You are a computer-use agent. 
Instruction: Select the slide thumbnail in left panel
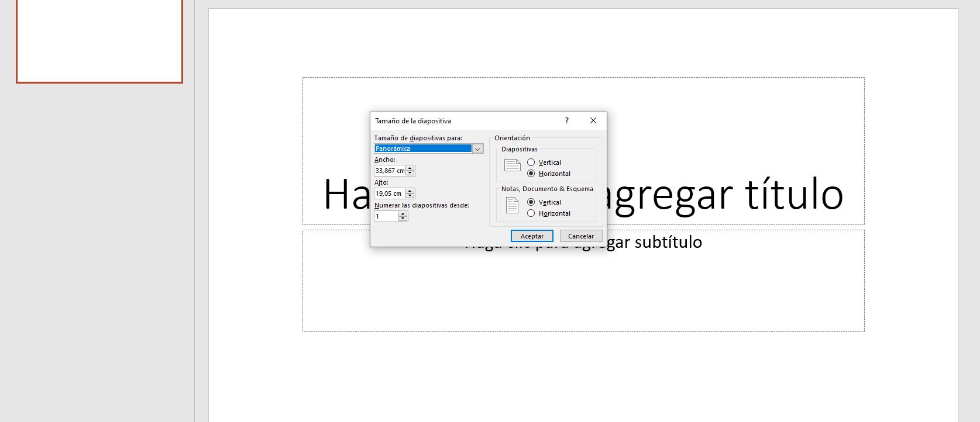click(99, 41)
